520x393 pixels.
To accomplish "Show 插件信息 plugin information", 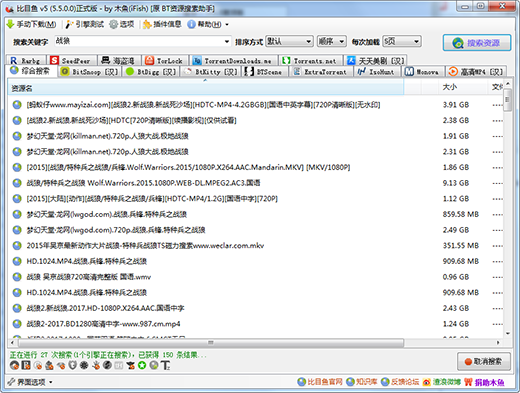I will click(162, 24).
